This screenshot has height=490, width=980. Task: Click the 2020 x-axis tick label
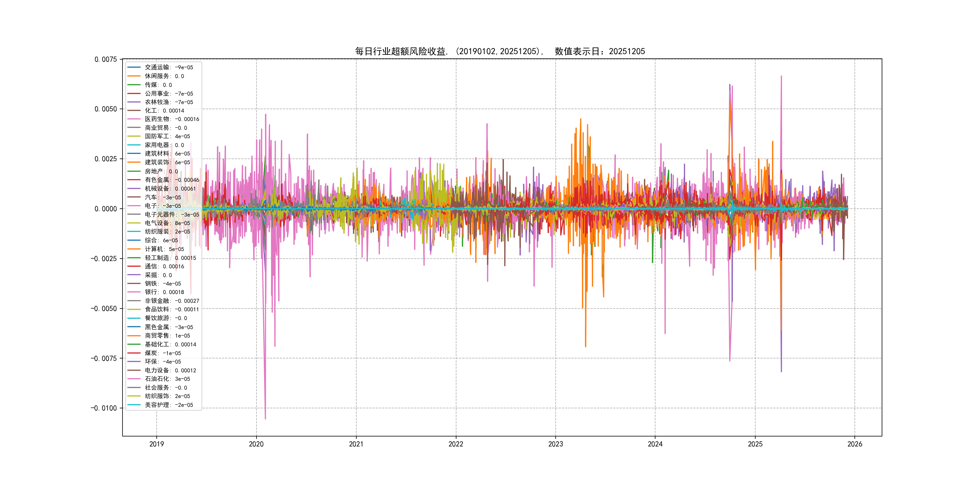(256, 444)
